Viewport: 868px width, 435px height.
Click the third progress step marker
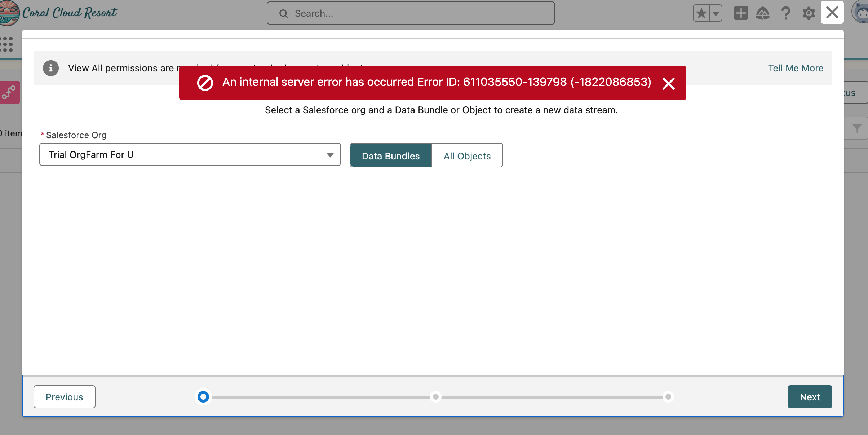click(x=668, y=397)
